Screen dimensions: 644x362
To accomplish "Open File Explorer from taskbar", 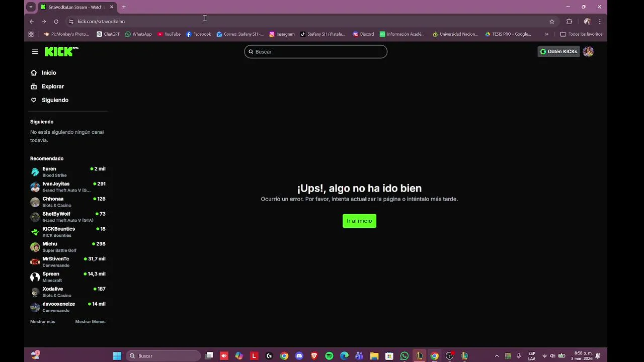I will [x=374, y=356].
